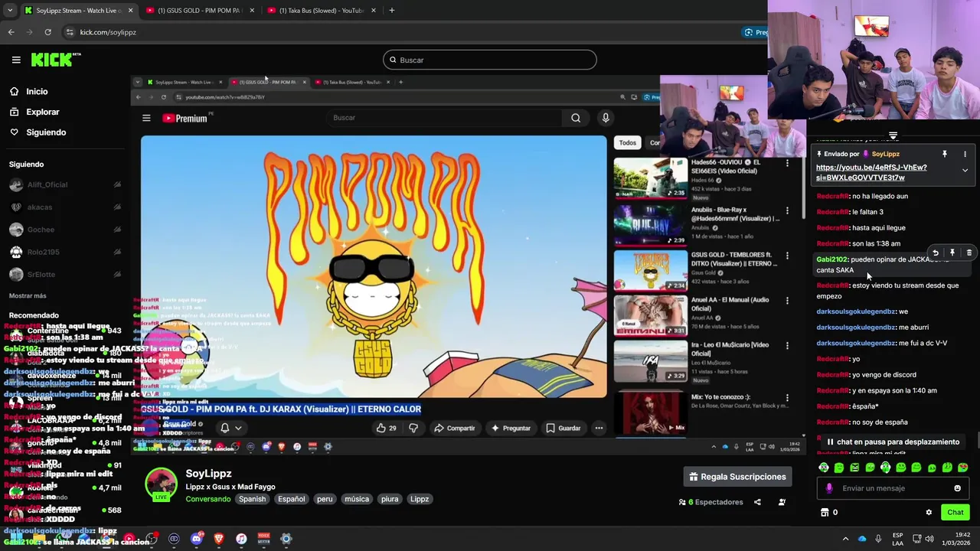Toggle notifications for Alift_Official
The height and width of the screenshot is (551, 980).
click(x=117, y=184)
